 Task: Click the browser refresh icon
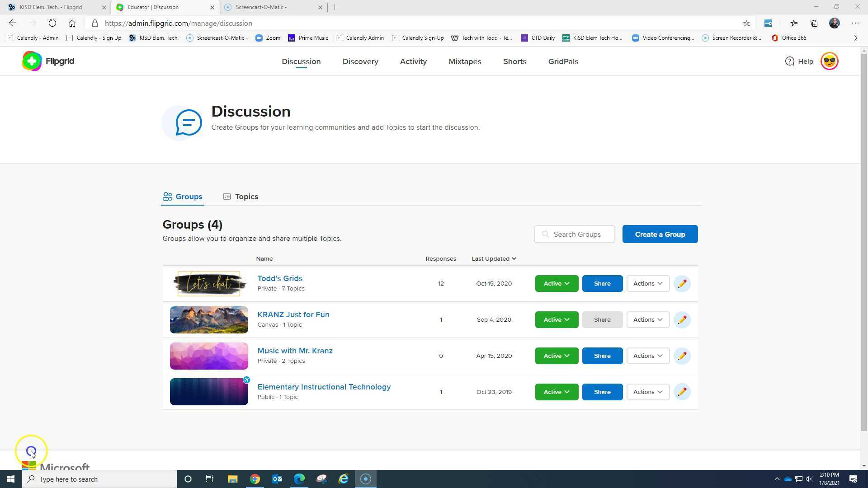52,23
